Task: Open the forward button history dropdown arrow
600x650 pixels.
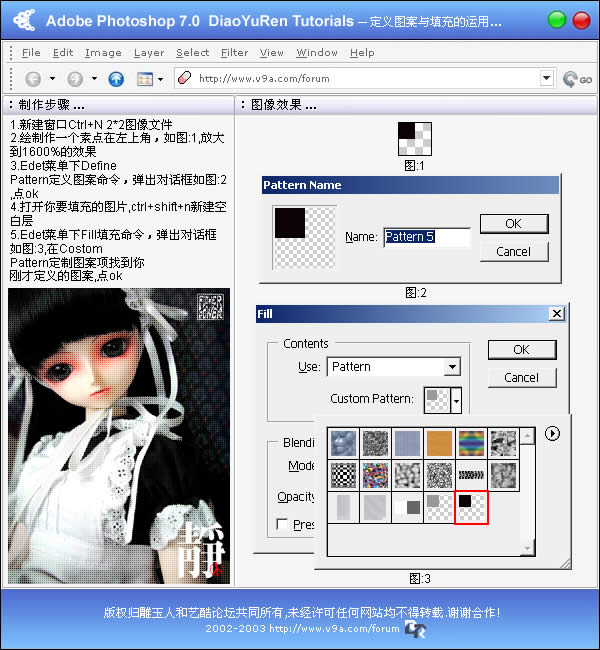Action: click(94, 78)
